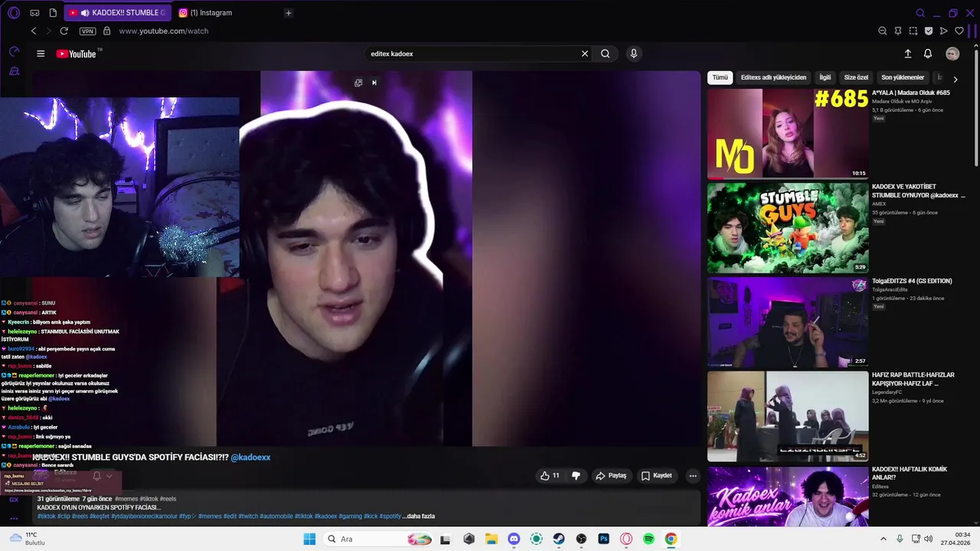Expand subscription options chevron

109,476
